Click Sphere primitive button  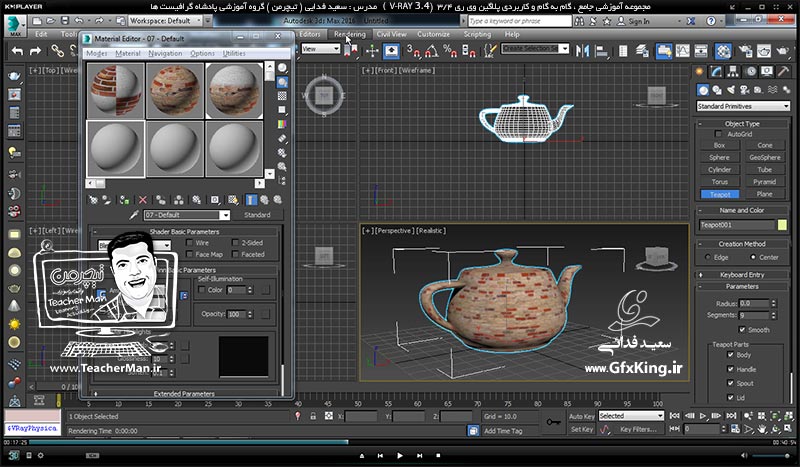coord(719,157)
